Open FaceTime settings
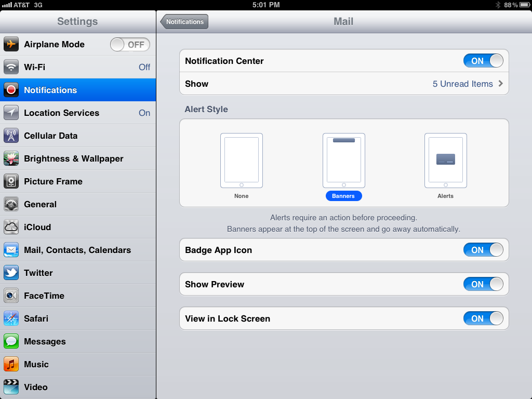 78,296
